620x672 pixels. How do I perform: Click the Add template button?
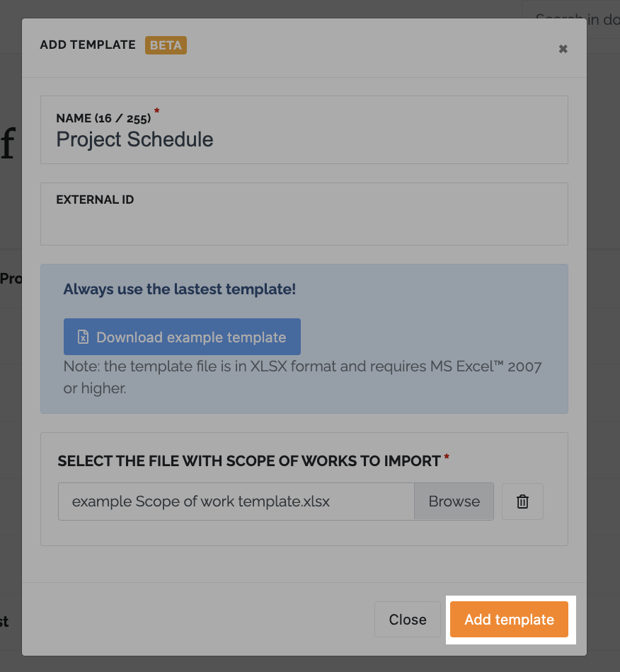(x=509, y=619)
